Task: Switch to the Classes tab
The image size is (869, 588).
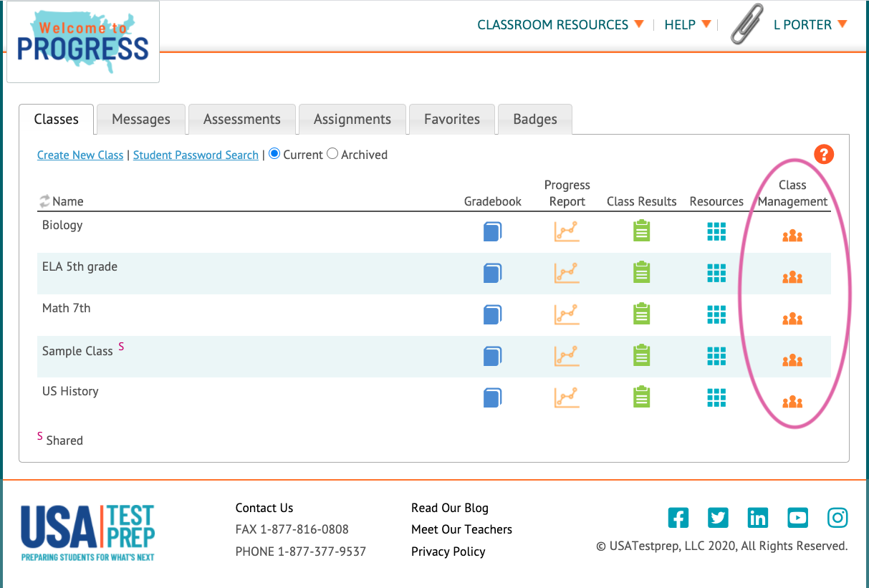Action: 57,119
